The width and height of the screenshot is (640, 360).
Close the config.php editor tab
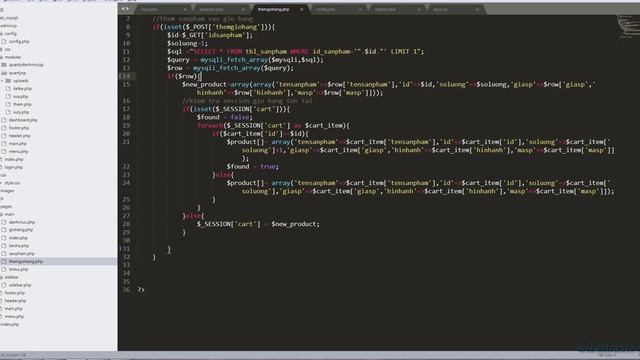coord(360,9)
